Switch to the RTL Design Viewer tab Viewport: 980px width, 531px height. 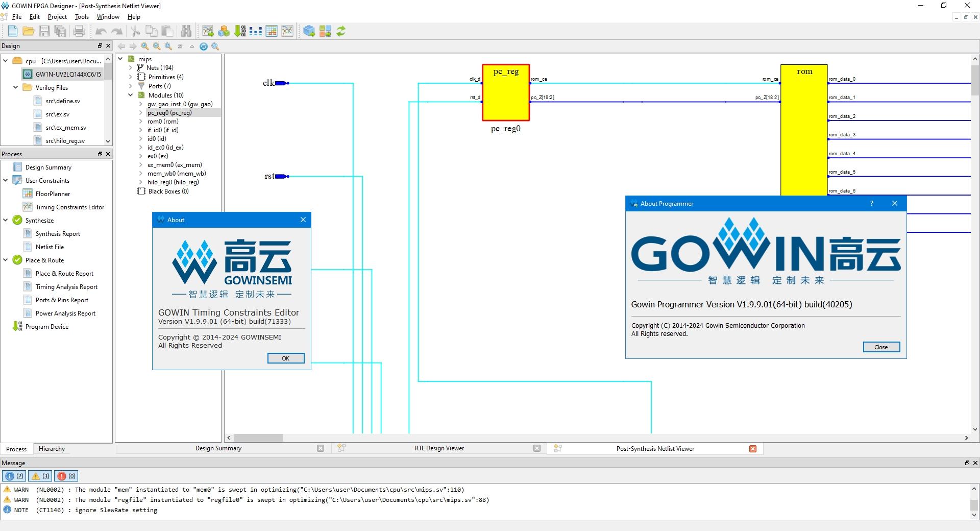click(439, 448)
